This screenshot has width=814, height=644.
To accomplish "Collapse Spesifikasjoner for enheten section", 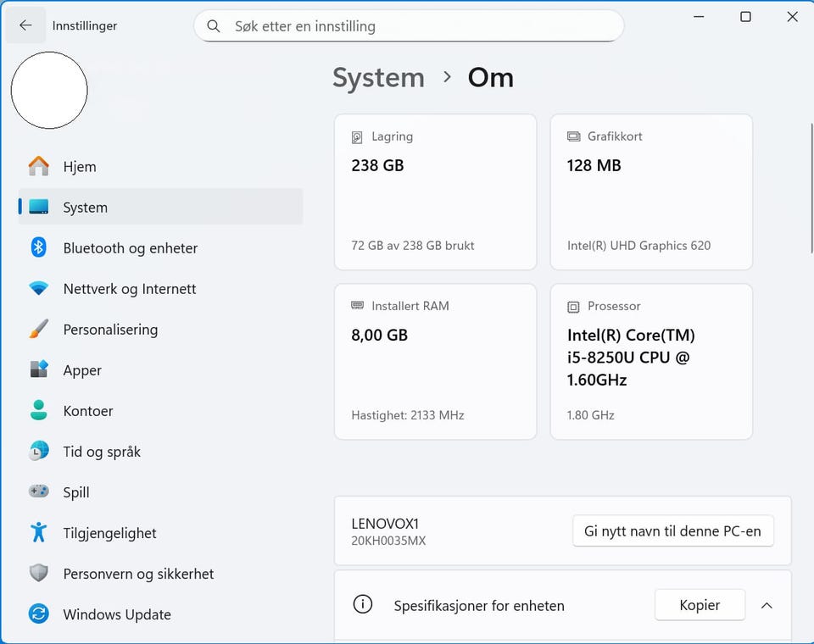I will click(x=767, y=605).
